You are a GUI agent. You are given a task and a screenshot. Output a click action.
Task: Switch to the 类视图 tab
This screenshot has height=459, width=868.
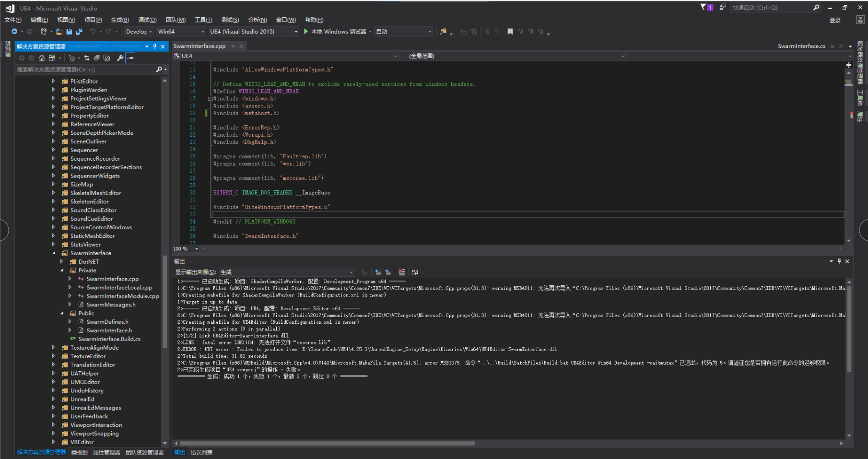click(x=80, y=452)
